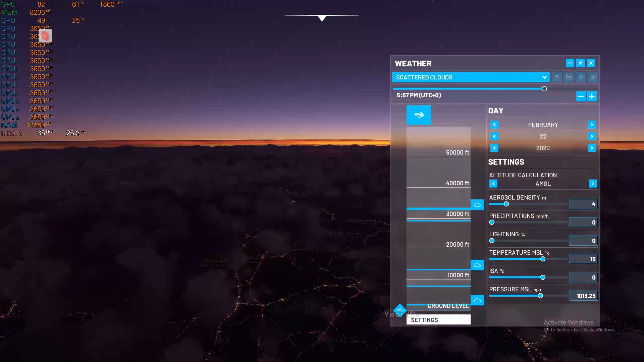Switch altitude calculation from AMGL using right arrow
Image resolution: width=644 pixels, height=362 pixels.
tap(593, 183)
